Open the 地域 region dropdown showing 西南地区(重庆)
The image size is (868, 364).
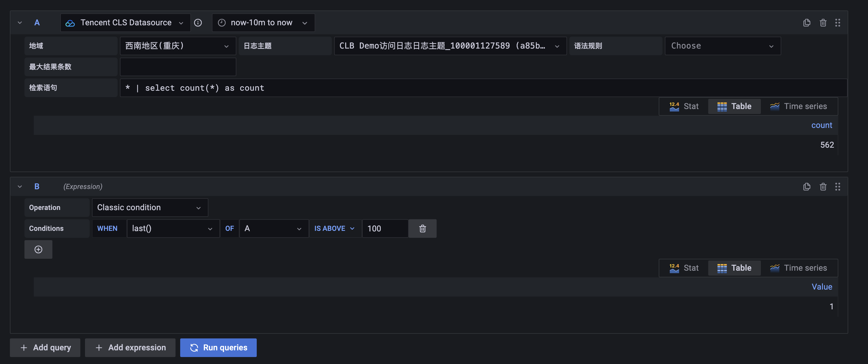point(178,46)
